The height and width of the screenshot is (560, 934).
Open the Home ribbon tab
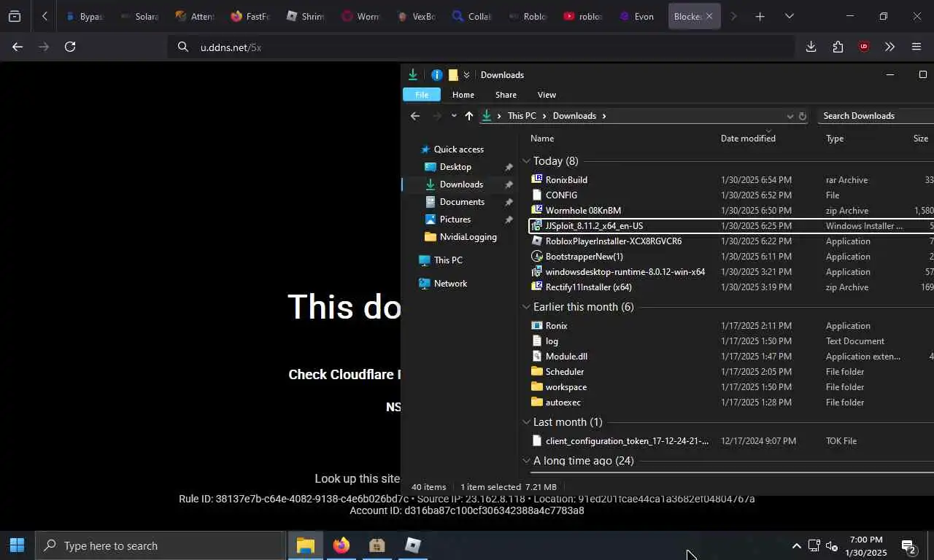tap(463, 95)
